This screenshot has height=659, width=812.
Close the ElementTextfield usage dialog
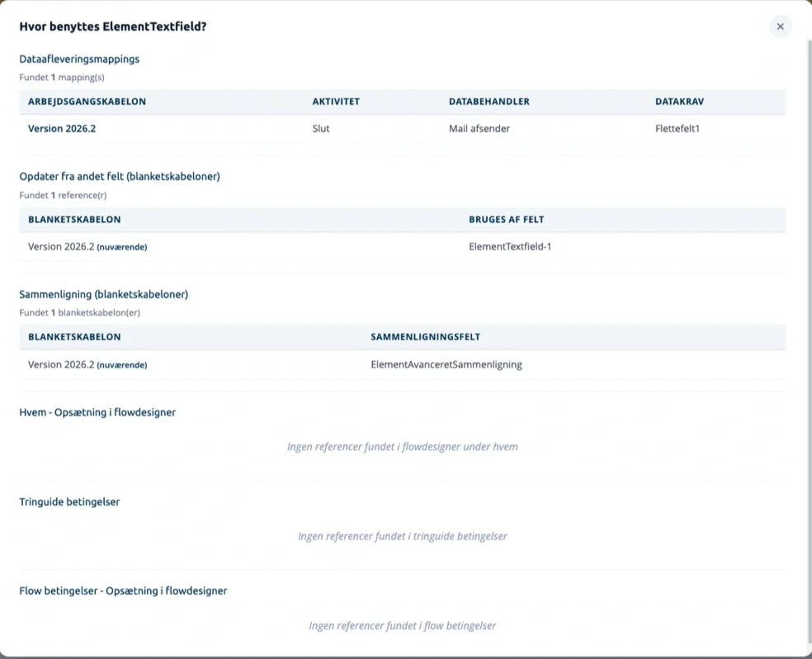tap(780, 26)
